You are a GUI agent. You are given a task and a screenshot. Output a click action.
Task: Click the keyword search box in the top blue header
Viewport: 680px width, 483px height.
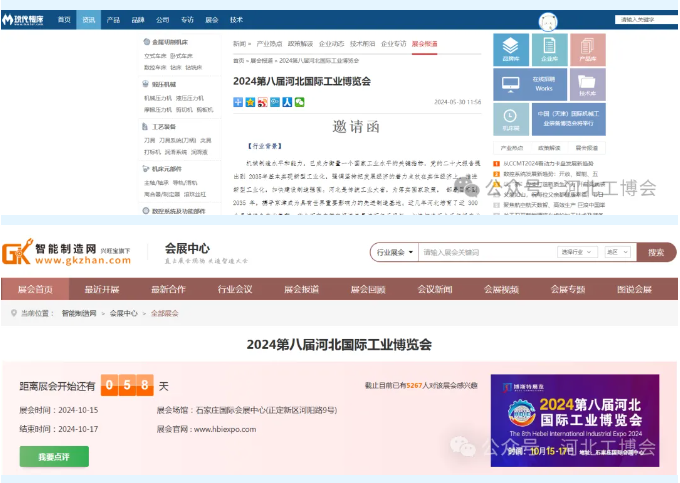(x=646, y=20)
